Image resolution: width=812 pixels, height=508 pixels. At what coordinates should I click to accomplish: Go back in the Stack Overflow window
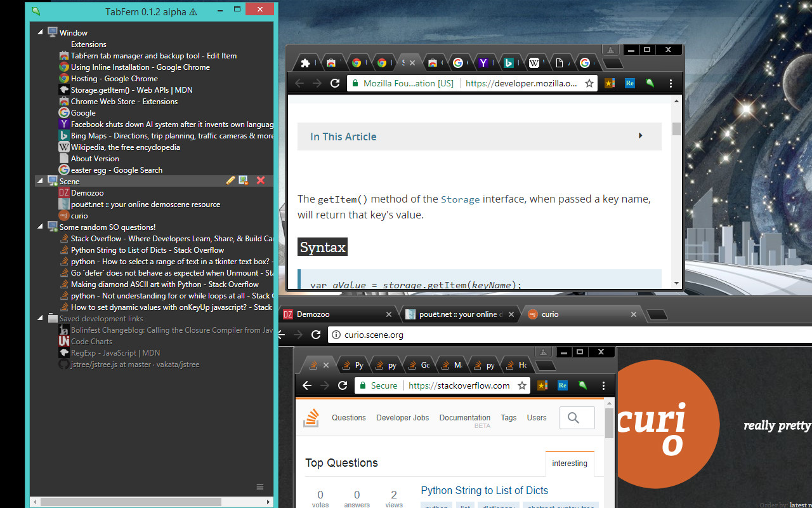[x=307, y=385]
